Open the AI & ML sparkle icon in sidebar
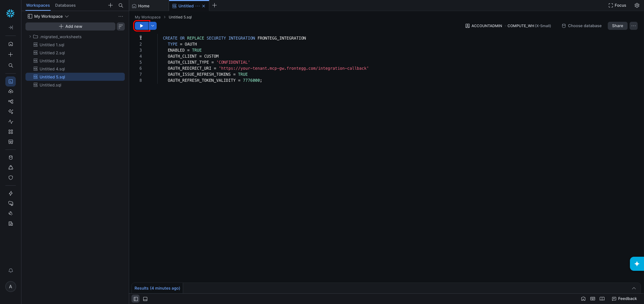 point(11,112)
